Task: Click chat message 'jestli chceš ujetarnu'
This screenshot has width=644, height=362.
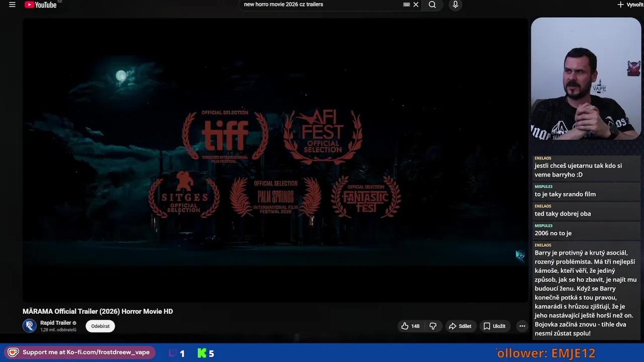Action: click(x=578, y=170)
